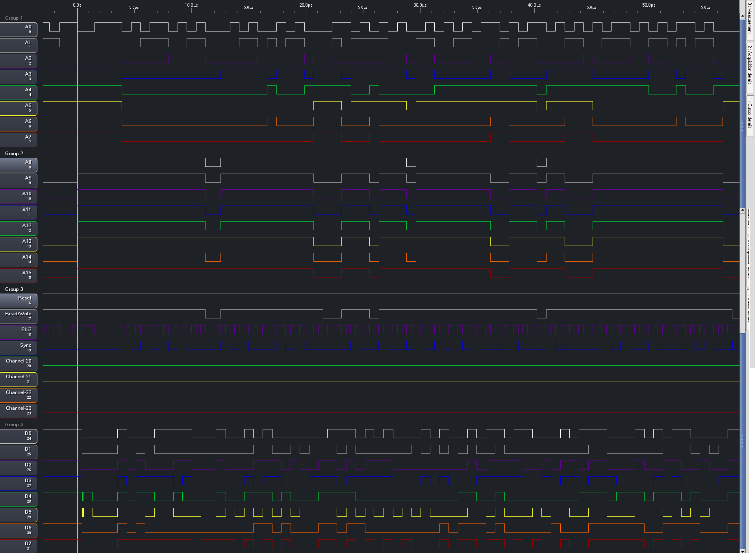
Task: Click the D7 channel label
Action: click(x=19, y=546)
